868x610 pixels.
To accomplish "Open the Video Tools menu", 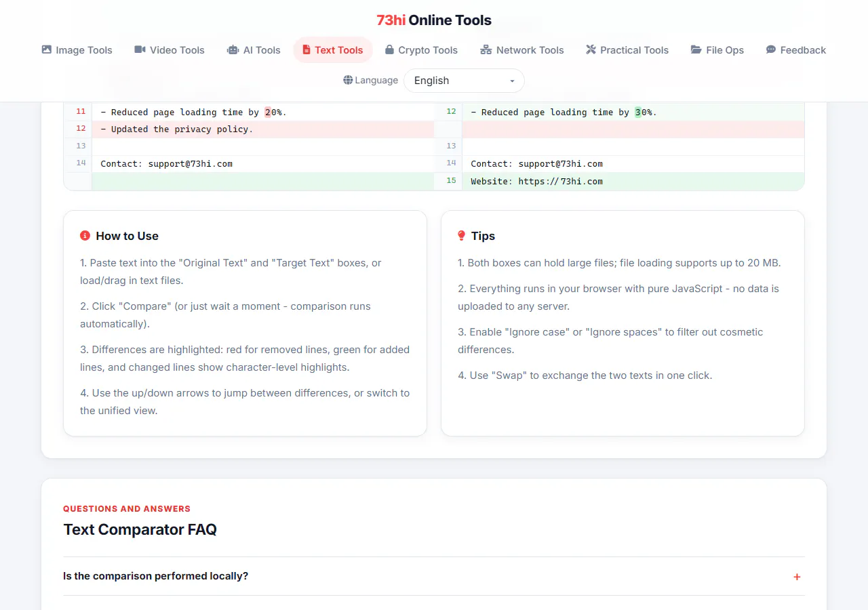I will pos(170,50).
